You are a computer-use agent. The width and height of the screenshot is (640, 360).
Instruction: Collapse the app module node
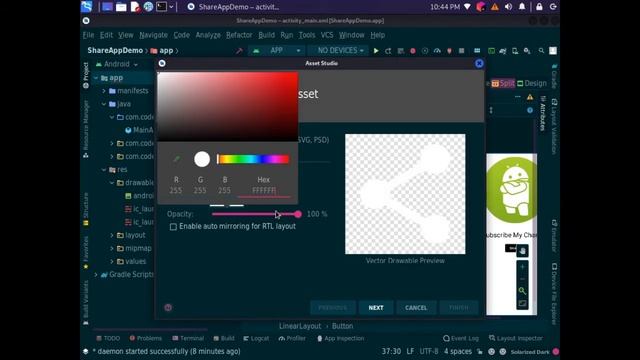[x=96, y=78]
